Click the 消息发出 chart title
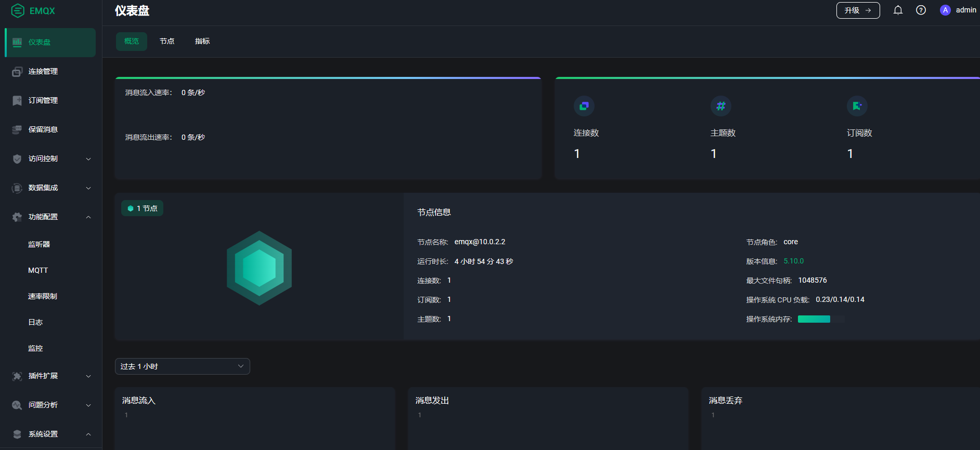 point(432,401)
